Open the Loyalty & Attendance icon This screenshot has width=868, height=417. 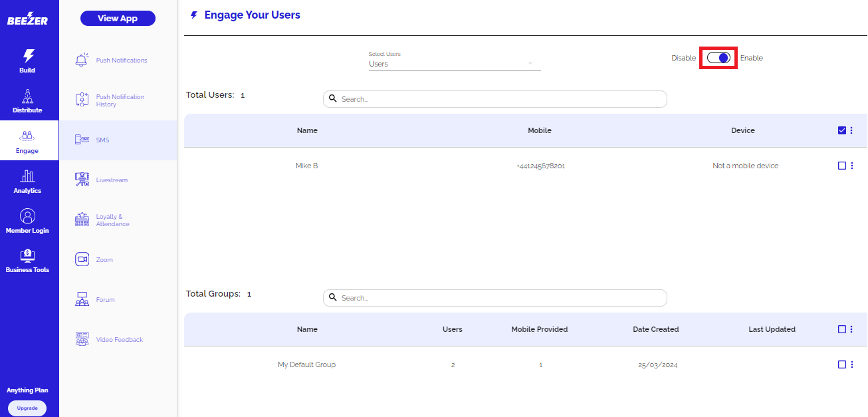tap(82, 220)
